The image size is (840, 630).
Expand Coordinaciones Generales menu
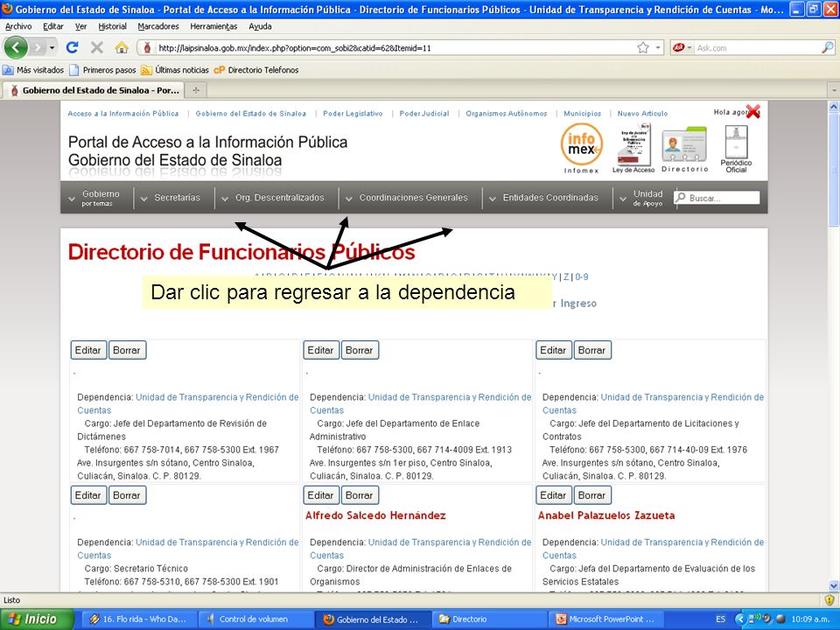406,198
